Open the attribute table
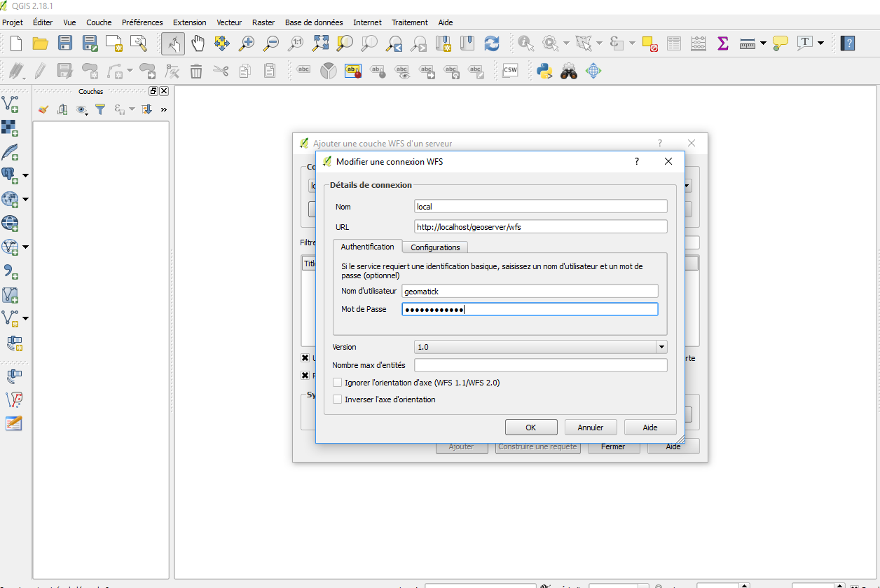The height and width of the screenshot is (588, 880). [674, 43]
